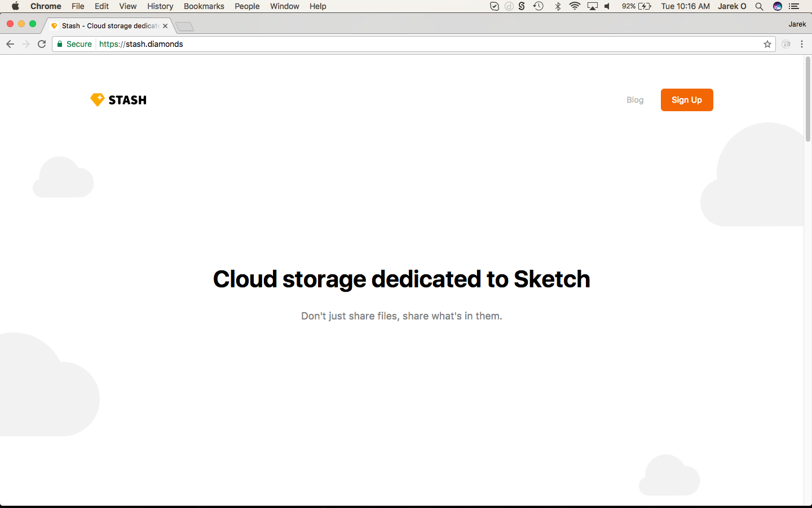Open the volume control in menu bar

click(607, 6)
